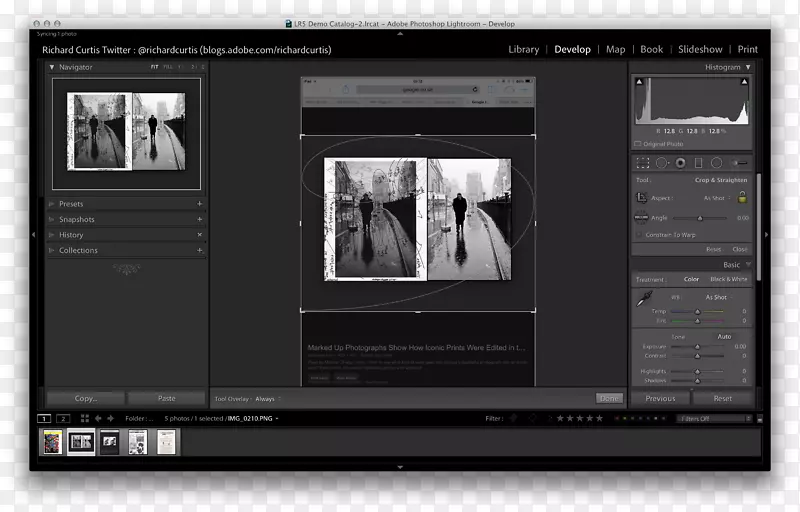The width and height of the screenshot is (800, 512).
Task: Activate the Graduated Filter tool
Action: coord(698,163)
